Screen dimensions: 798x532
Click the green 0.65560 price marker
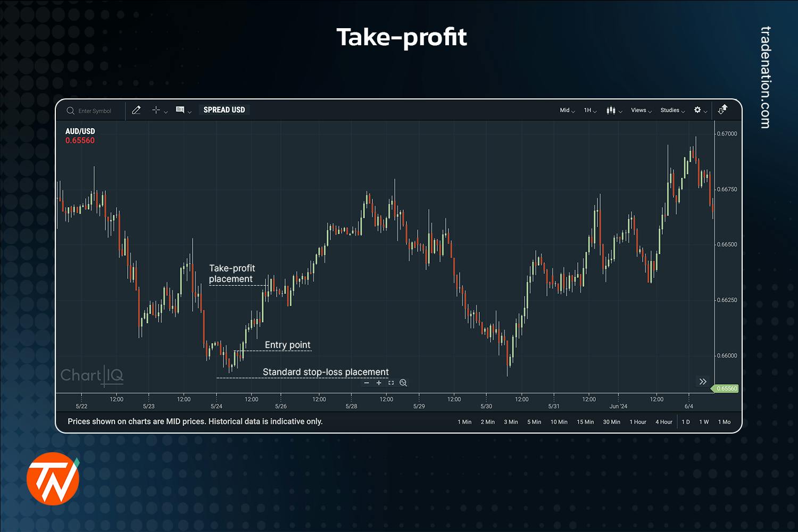[x=727, y=388]
